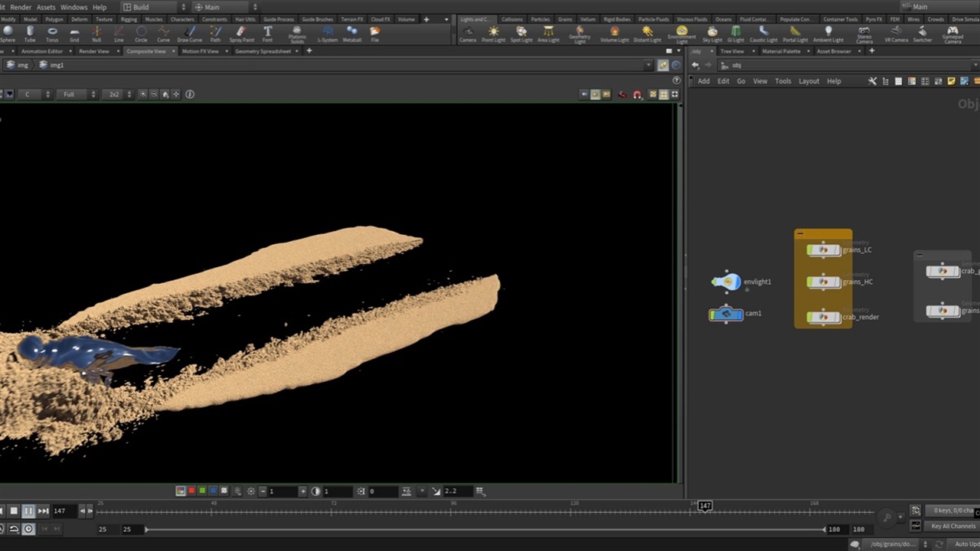This screenshot has width=980, height=551.
Task: Switch to the Render View tab
Action: 94,51
